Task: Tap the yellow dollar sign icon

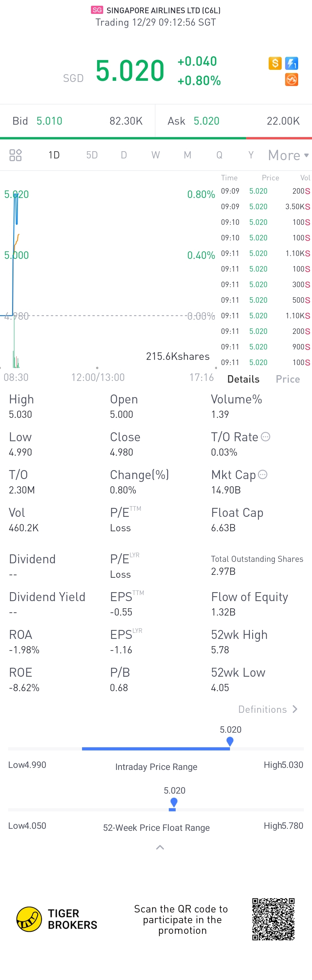Action: pyautogui.click(x=275, y=63)
